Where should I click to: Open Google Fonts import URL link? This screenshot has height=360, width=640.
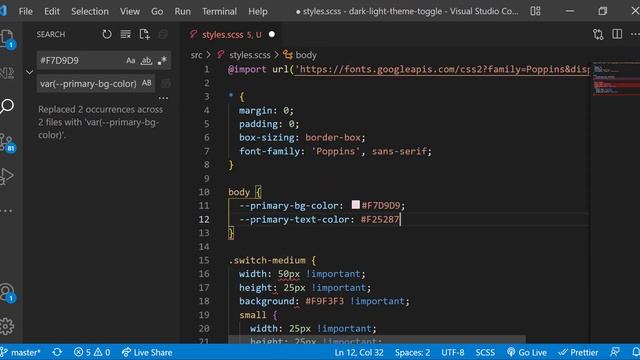coord(442,69)
